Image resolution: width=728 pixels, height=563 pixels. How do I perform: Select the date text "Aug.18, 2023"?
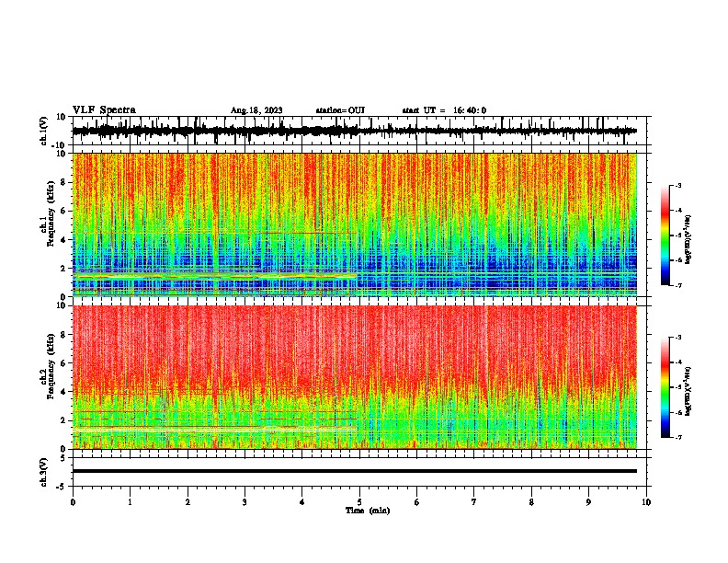pos(256,110)
